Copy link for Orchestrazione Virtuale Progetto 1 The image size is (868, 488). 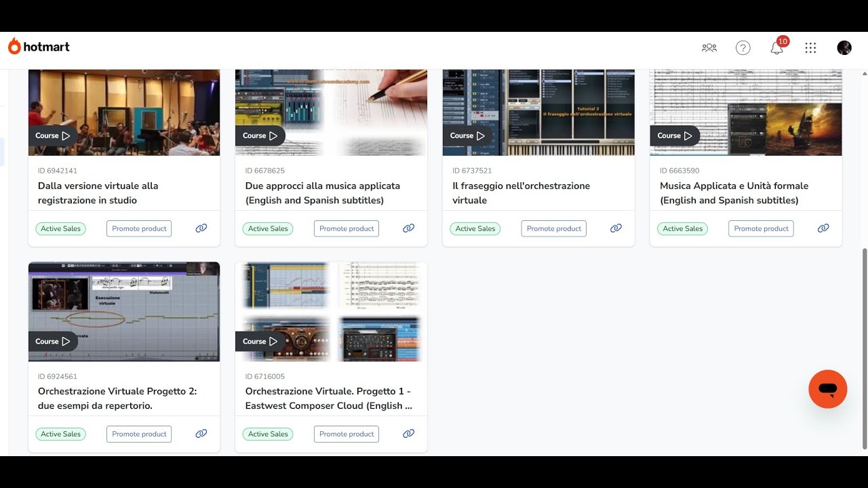click(409, 434)
